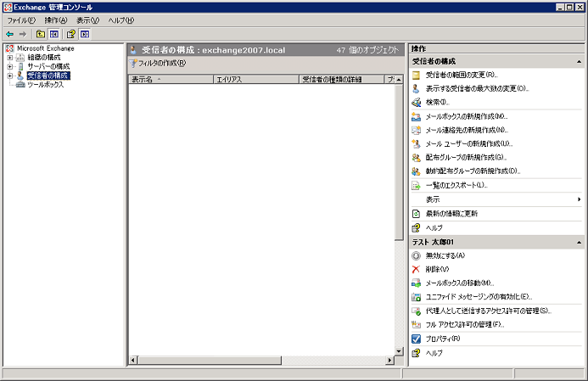
Task: Click the 受信者の構成 tree node label
Action: [x=48, y=76]
